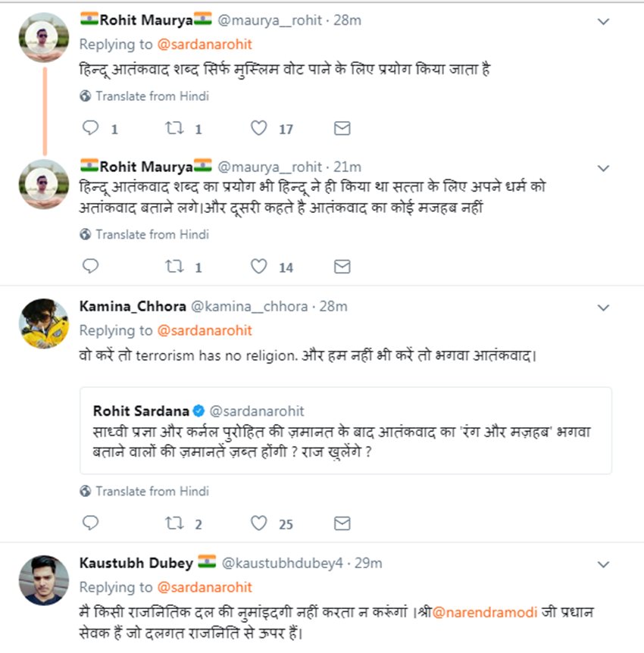Like Rohit Maurya's tweet with 14 likes
This screenshot has width=644, height=653.
pos(259,267)
